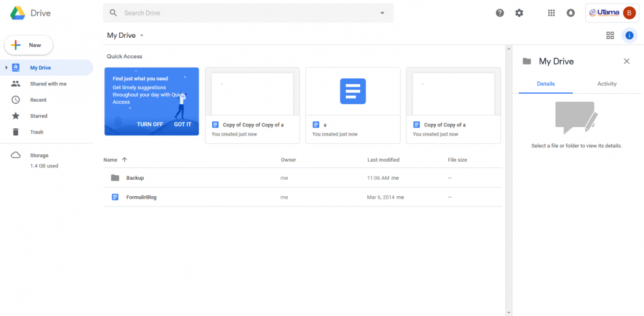Viewport: 644px width, 316px height.
Task: Open the document 'a' card
Action: [353, 106]
